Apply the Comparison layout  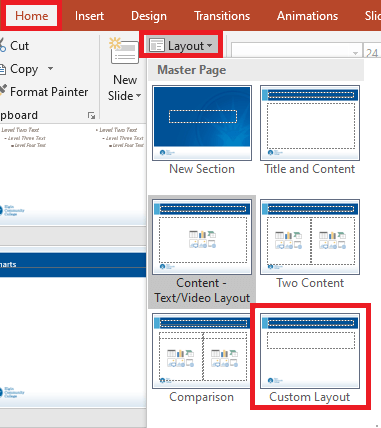(202, 358)
